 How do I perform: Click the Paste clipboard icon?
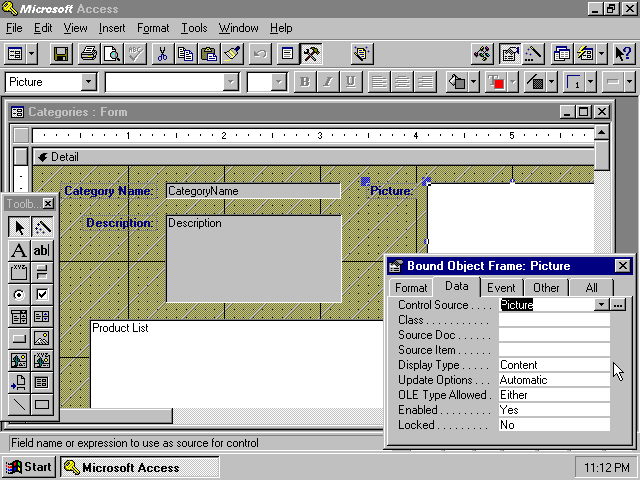click(209, 54)
